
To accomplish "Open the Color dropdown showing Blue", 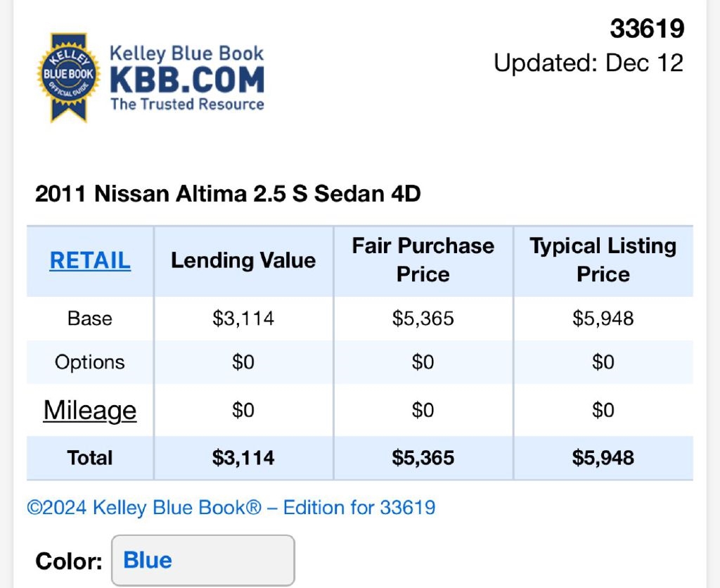I will [202, 561].
